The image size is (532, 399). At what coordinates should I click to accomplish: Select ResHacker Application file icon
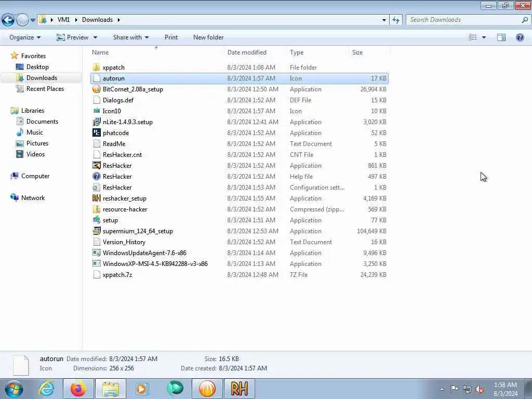96,166
